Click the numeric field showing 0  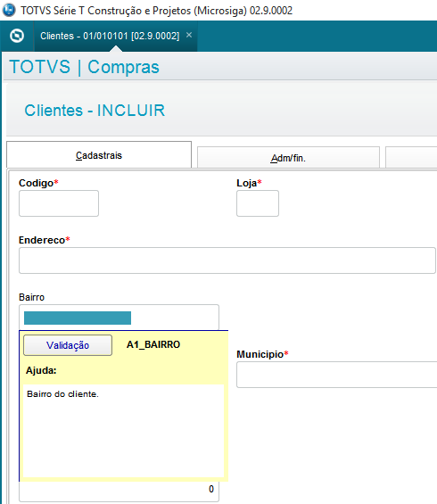(119, 492)
